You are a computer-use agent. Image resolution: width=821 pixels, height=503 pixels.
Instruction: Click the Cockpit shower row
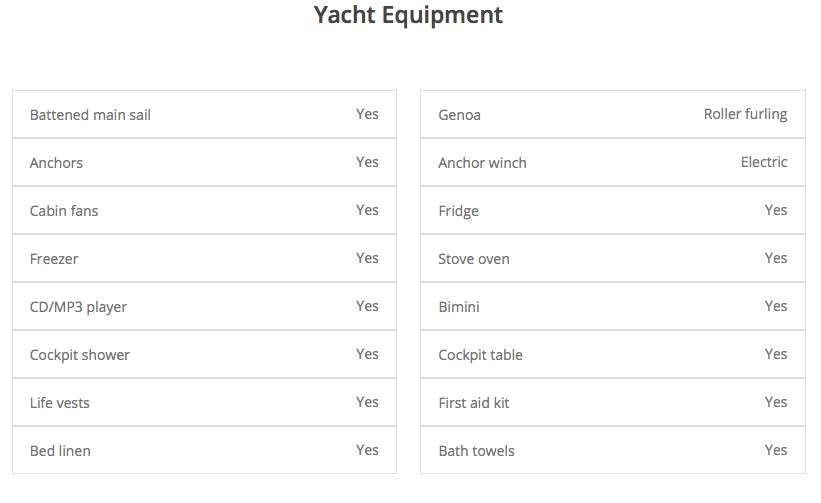coord(204,355)
